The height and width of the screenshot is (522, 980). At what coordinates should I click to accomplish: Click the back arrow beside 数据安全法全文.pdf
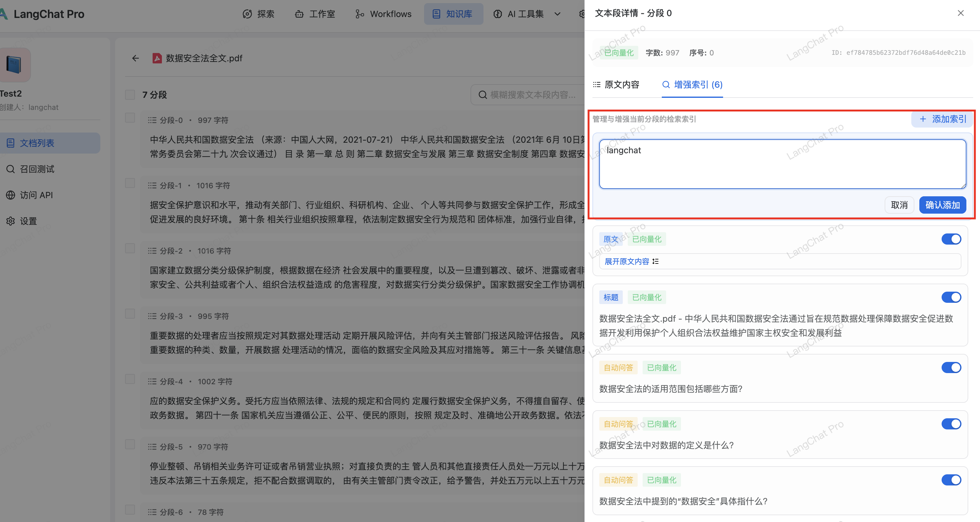[136, 58]
